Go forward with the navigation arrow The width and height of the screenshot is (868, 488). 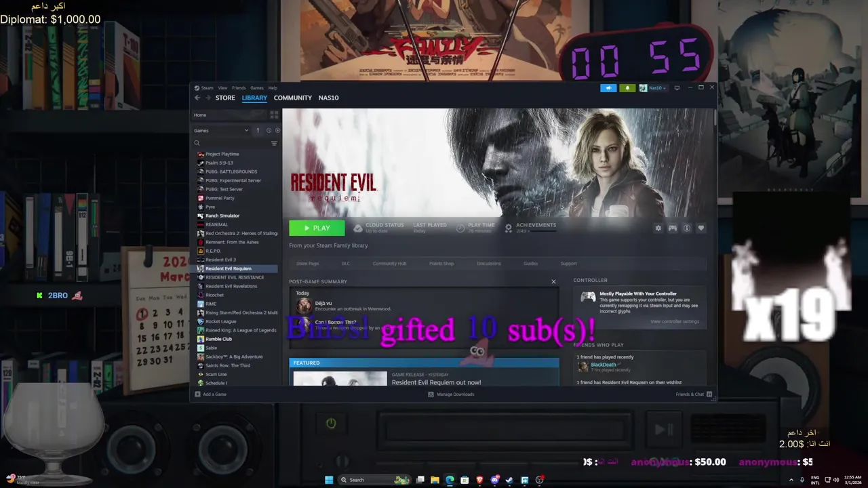click(207, 98)
